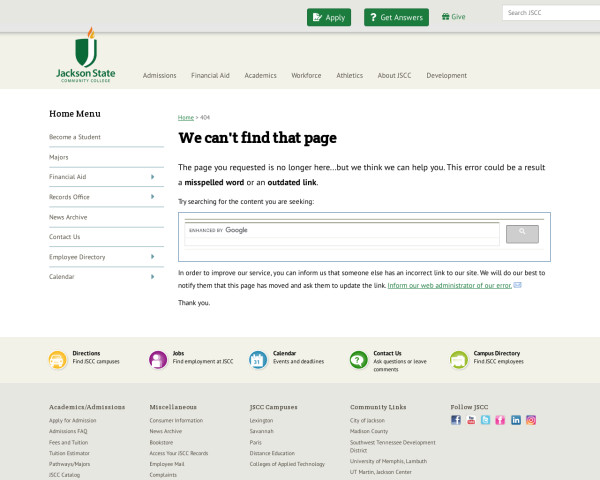Screen dimensions: 600x480
Task: Click the green Contact Us speech bubble icon
Action: click(x=358, y=360)
